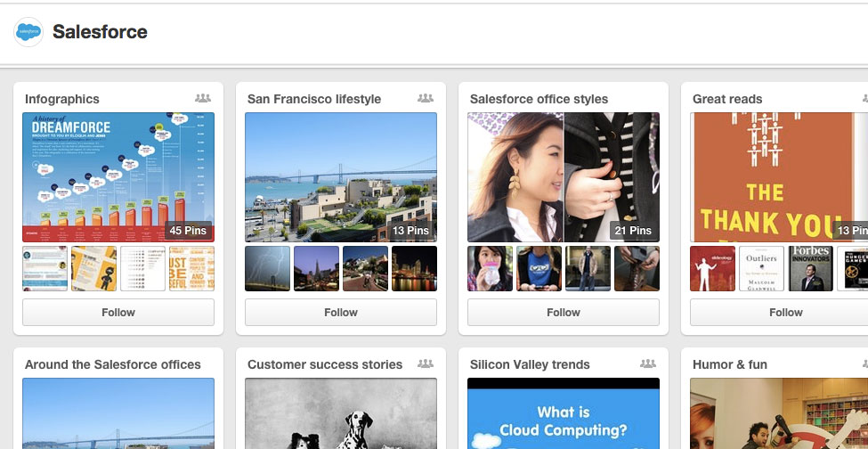Open the lightning storm thumbnail
The image size is (868, 449).
click(x=267, y=268)
